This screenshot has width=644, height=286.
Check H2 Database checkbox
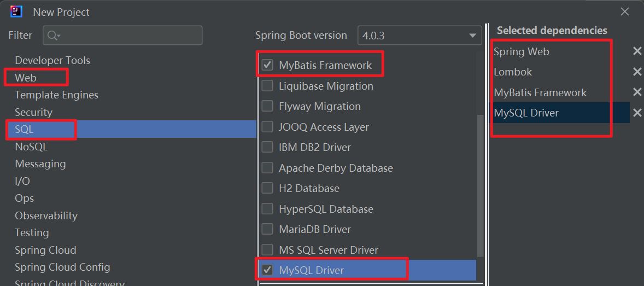pos(267,188)
